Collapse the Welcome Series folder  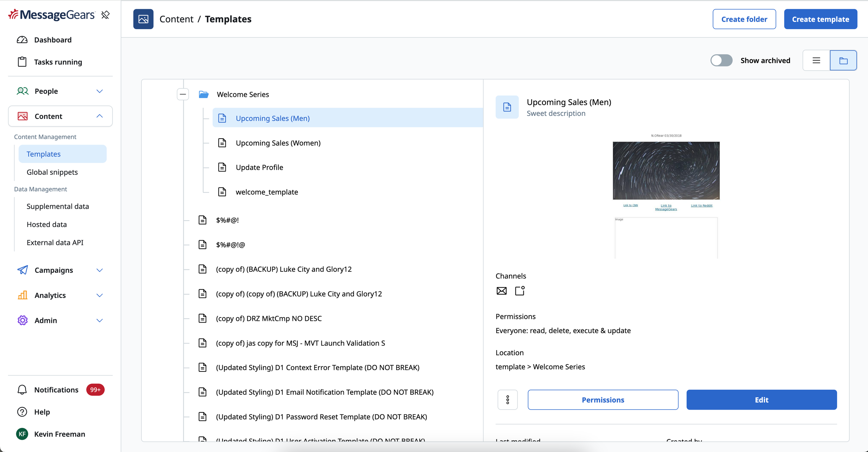point(183,94)
